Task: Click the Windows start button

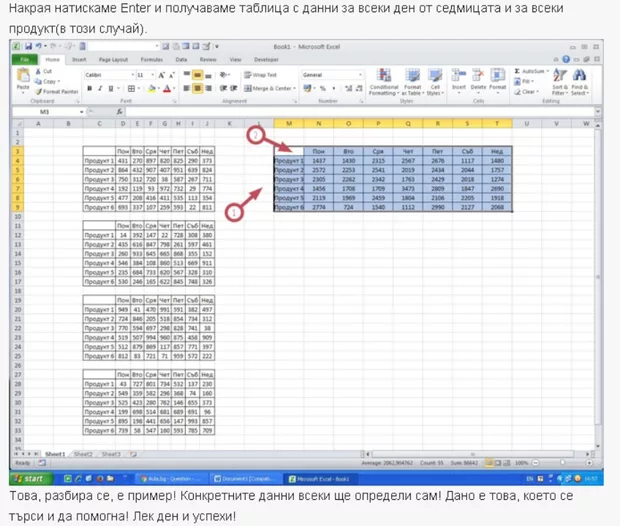Action: point(30,479)
